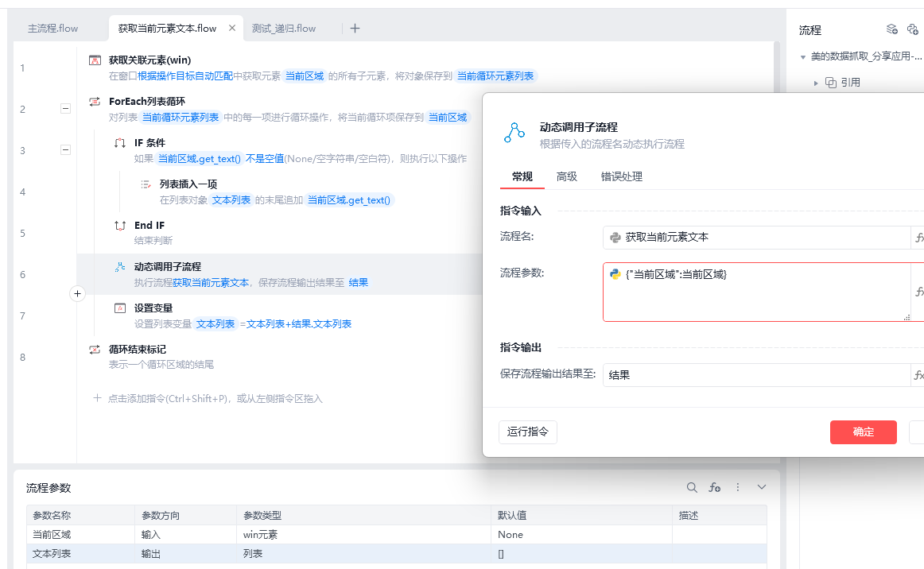Click the fx icon beside 保存流程输出结果至 field
The width and height of the screenshot is (924, 569).
(918, 374)
